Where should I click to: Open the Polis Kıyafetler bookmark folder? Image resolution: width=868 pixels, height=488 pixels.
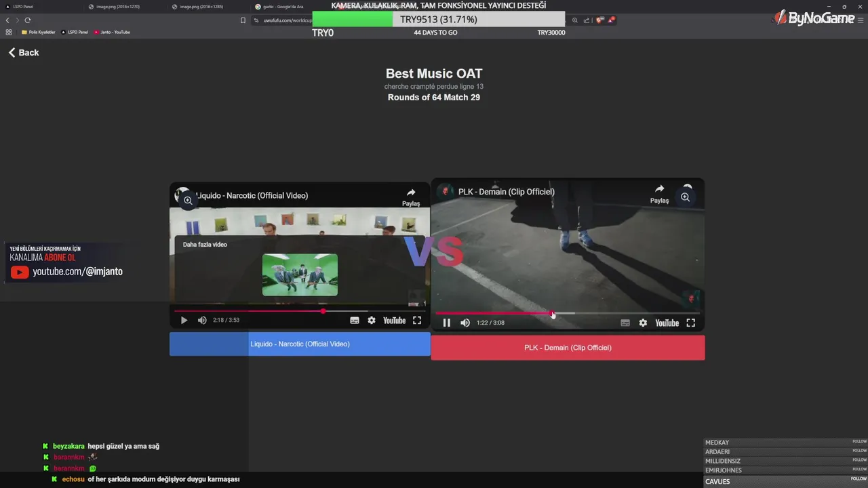tap(39, 32)
